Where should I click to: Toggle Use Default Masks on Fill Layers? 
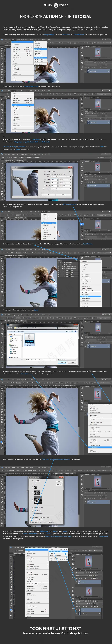31,517
